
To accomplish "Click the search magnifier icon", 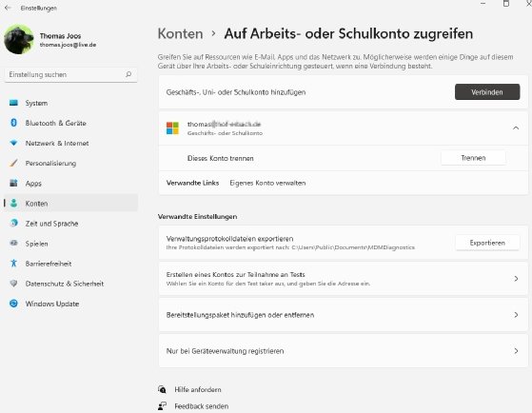I will tap(128, 74).
